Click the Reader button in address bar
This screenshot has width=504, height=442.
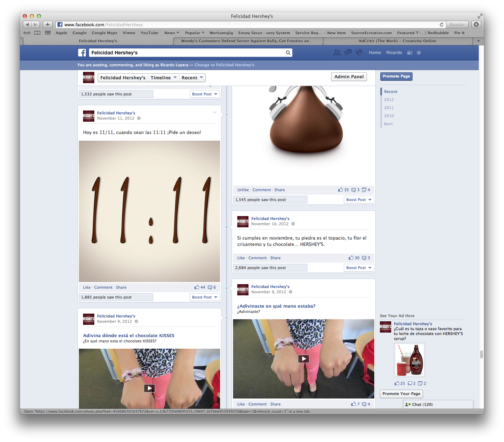(x=457, y=25)
